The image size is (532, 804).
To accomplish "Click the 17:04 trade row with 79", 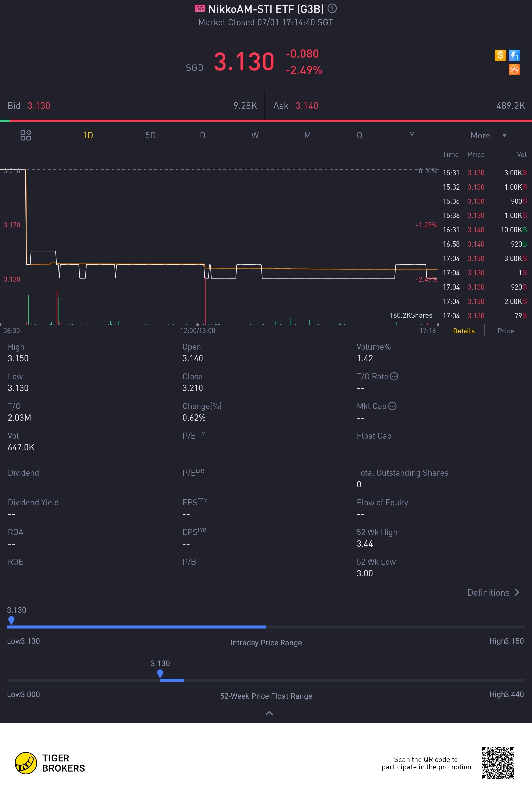I will tap(484, 316).
